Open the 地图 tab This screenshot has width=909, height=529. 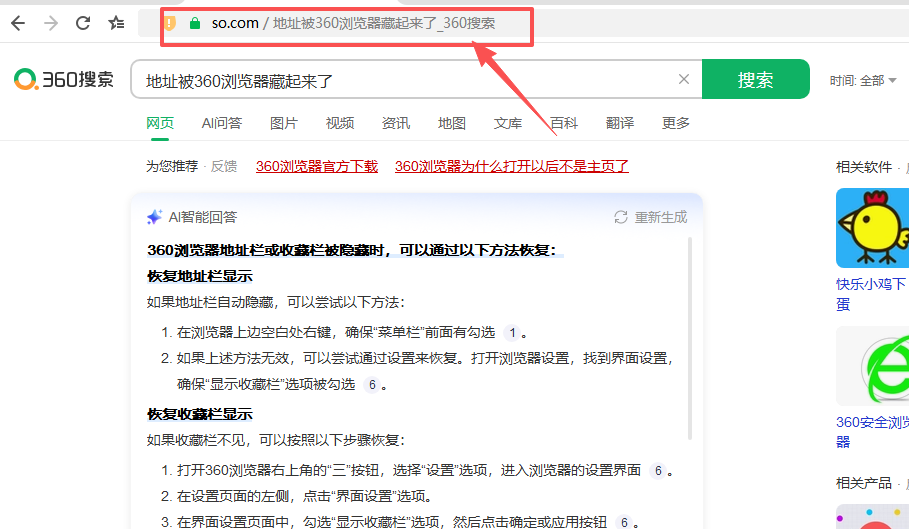click(452, 123)
